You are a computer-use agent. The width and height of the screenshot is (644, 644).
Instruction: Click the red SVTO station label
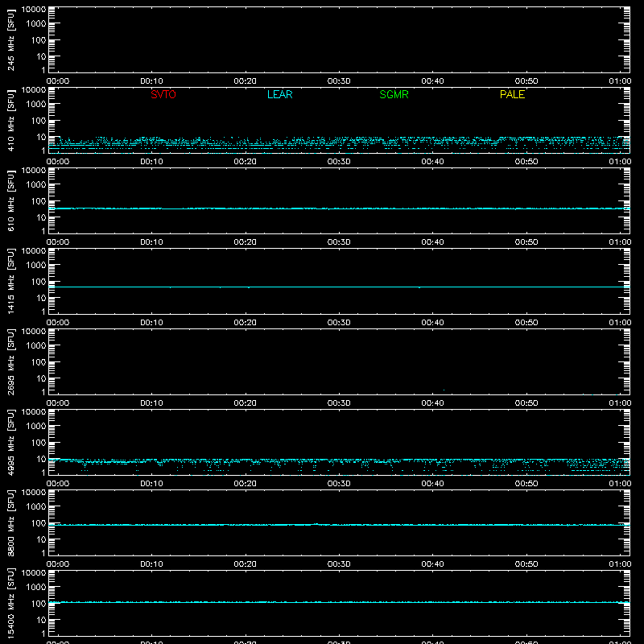click(x=163, y=94)
